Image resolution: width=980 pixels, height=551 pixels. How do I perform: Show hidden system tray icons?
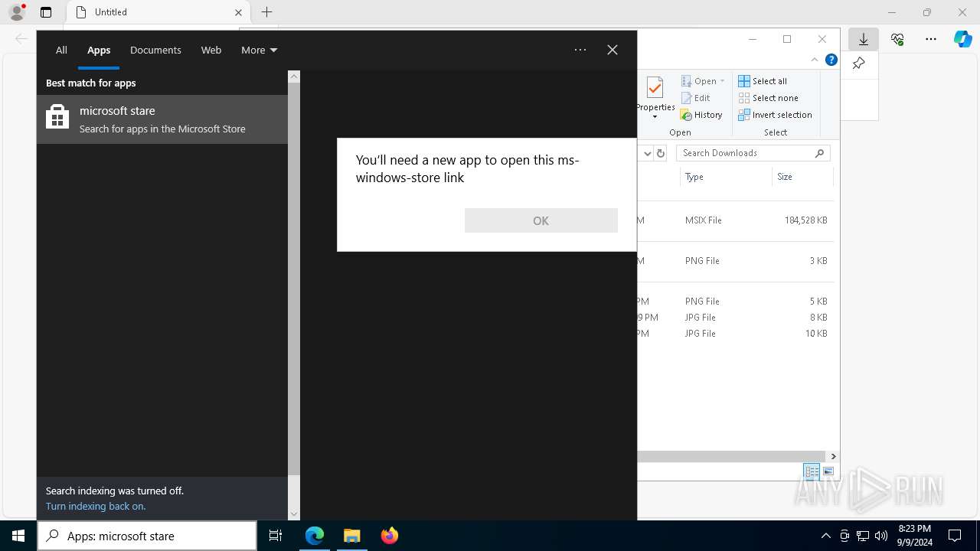[825, 536]
